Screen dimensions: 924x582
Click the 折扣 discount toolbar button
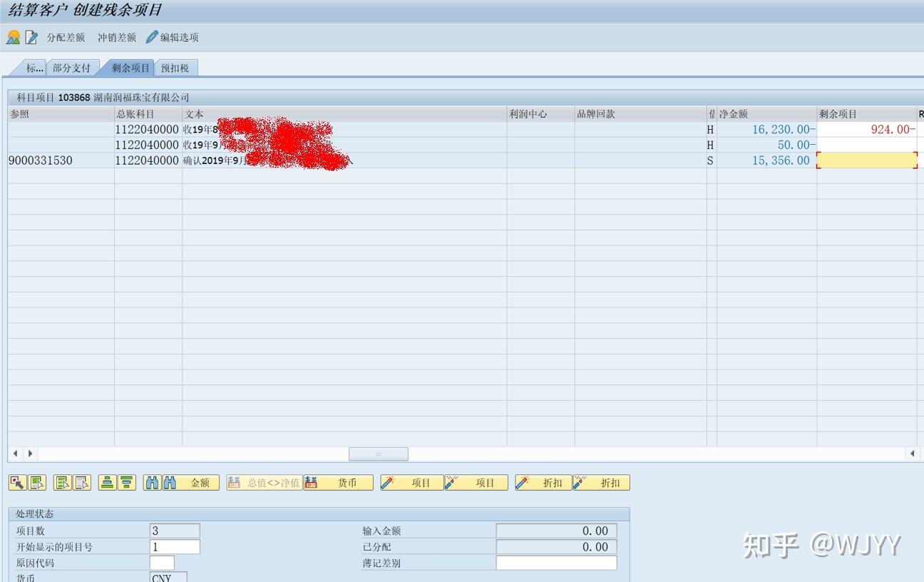pyautogui.click(x=545, y=483)
